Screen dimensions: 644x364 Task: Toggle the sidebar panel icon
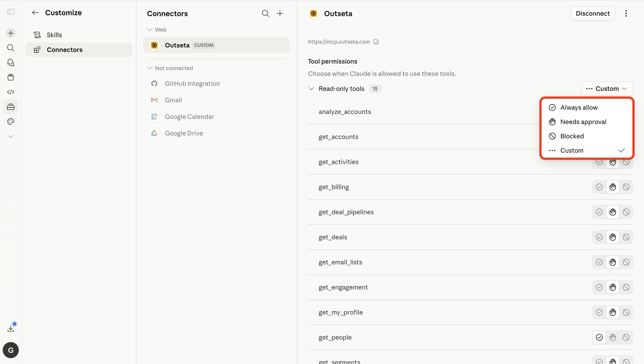tap(11, 12)
